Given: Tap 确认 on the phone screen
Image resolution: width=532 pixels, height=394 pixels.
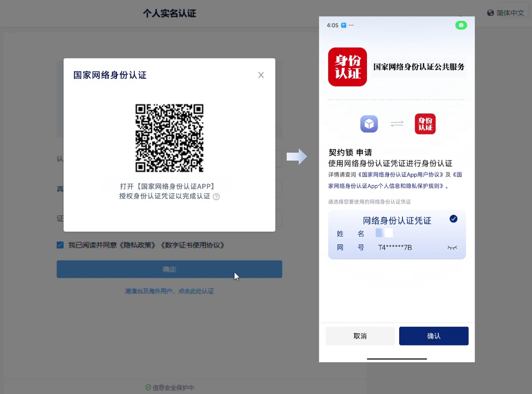Looking at the screenshot, I should click(x=434, y=336).
